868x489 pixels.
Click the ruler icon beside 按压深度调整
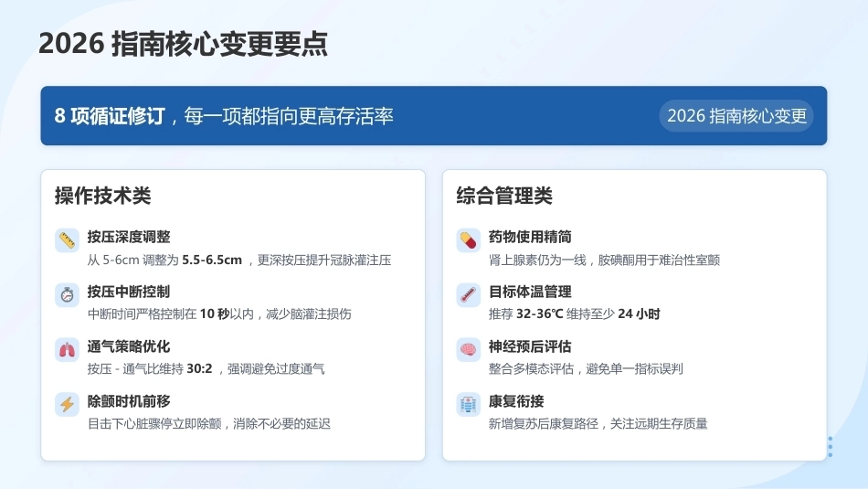(x=67, y=240)
